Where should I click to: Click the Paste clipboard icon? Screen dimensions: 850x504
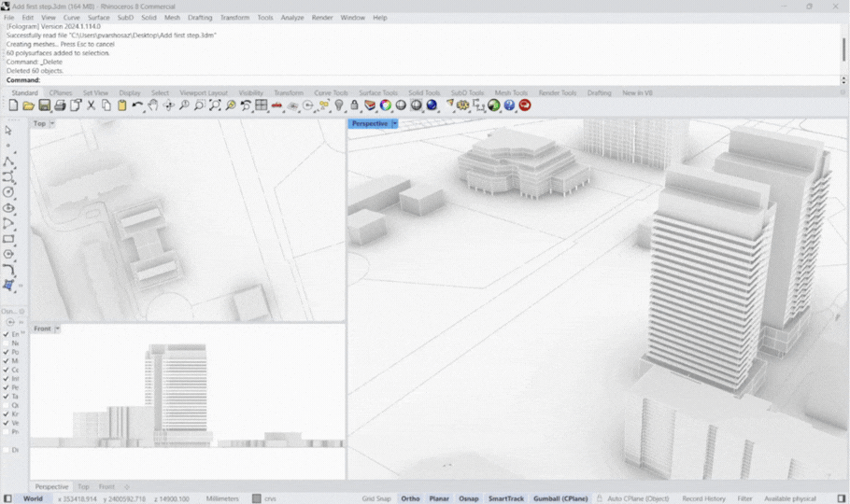pyautogui.click(x=122, y=105)
